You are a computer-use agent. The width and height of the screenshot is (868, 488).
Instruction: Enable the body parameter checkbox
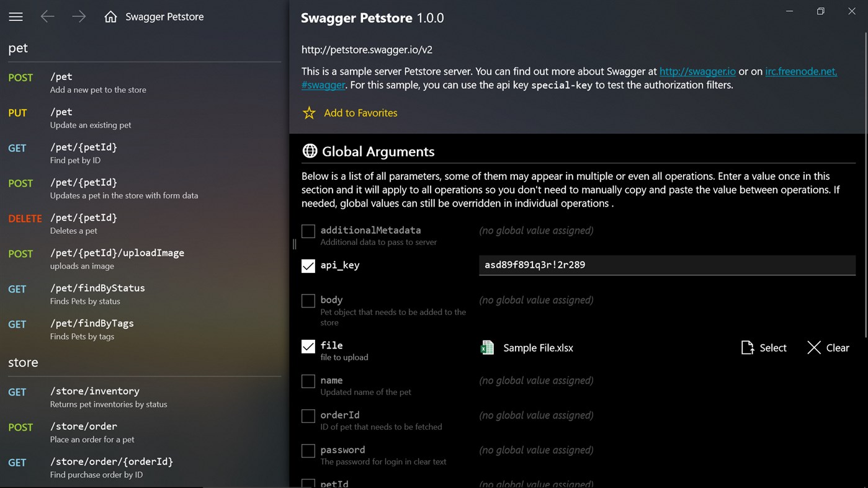[x=308, y=301]
